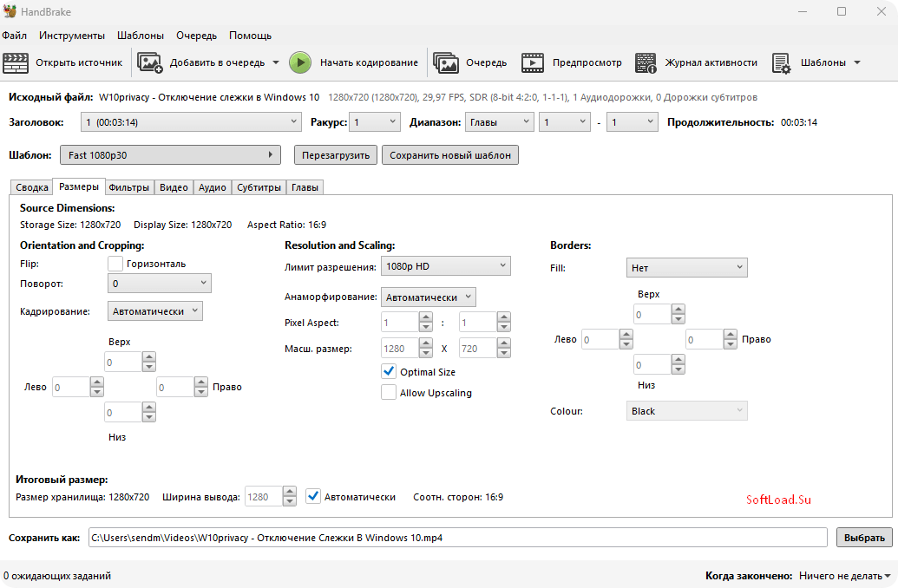Open dropdown arrow next to toolbar Шаблоны
898x588 pixels.
click(857, 62)
